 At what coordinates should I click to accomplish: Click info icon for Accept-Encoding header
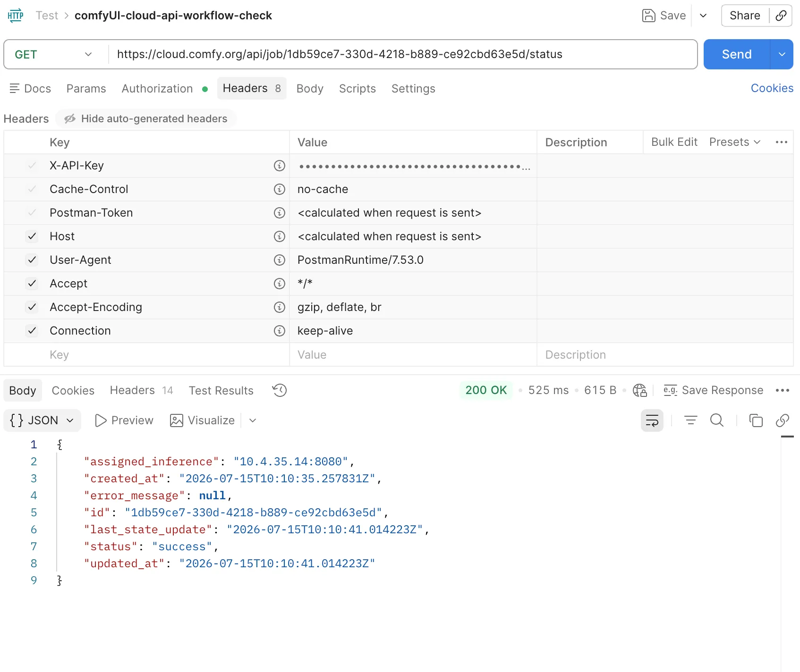pyautogui.click(x=280, y=307)
